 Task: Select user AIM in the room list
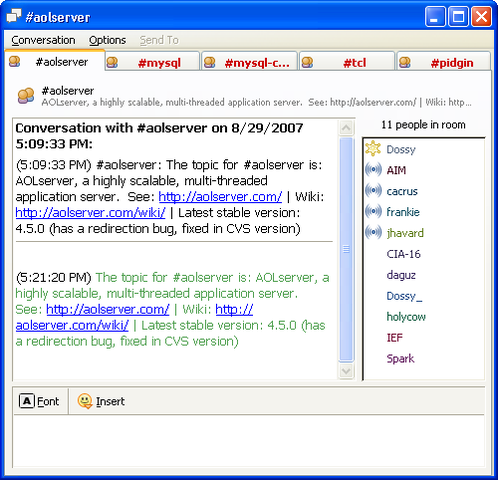396,170
